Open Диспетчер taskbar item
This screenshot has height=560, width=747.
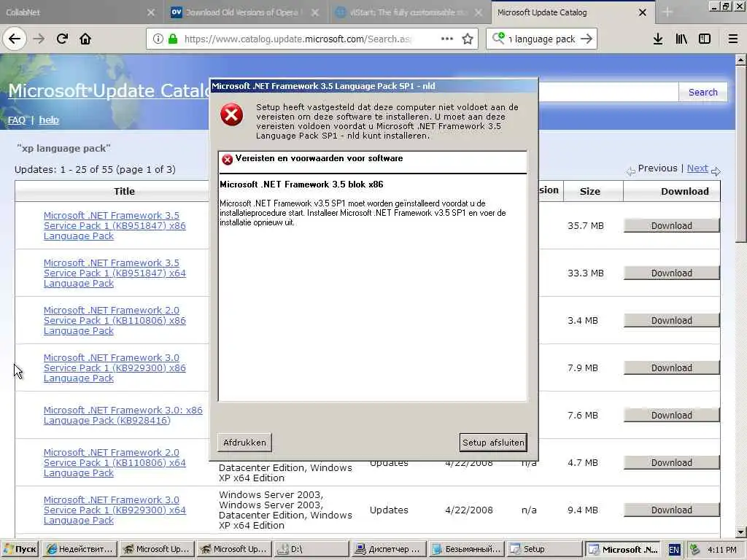tap(390, 549)
